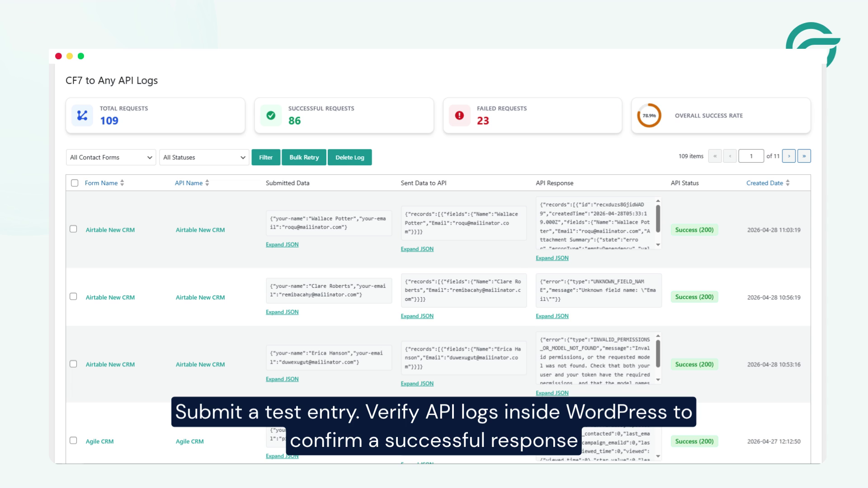Click Success (200) badge for 10:53:16 row
This screenshot has height=488, width=868.
(x=694, y=365)
